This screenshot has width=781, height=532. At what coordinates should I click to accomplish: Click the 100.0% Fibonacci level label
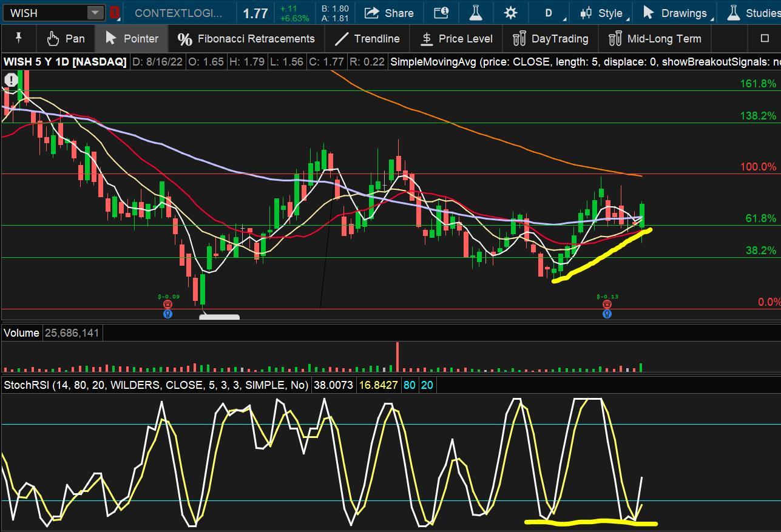(x=758, y=167)
